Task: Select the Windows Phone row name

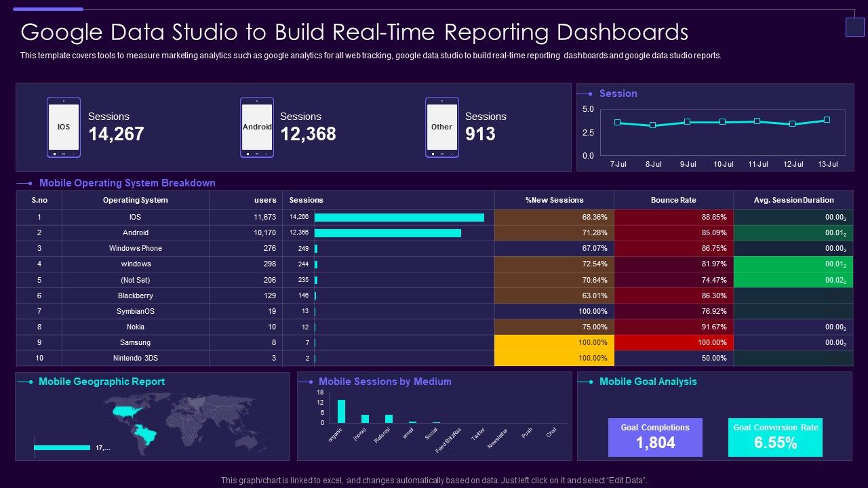Action: (x=136, y=248)
